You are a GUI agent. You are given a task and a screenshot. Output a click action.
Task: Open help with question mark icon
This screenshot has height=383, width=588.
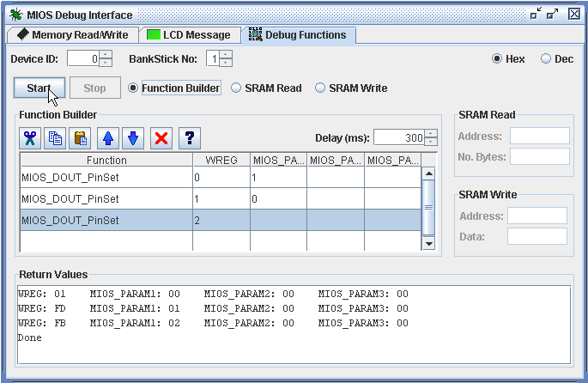(190, 138)
